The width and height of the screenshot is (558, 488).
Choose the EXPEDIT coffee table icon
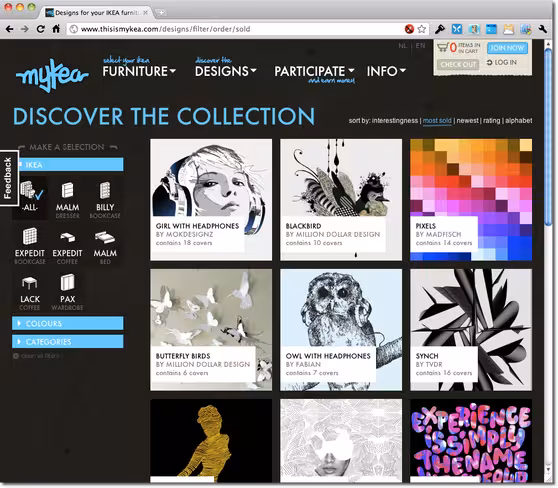[67, 245]
